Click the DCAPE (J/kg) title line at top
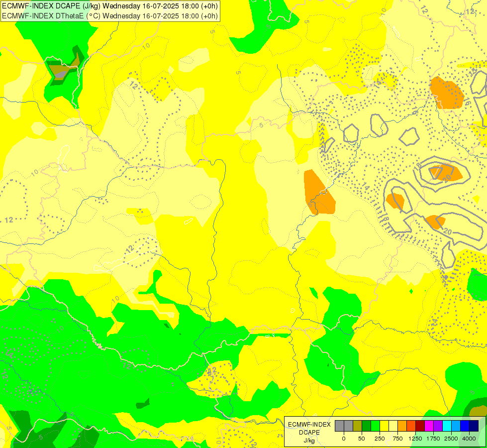Screen dimensions: 487x448 (110, 6)
